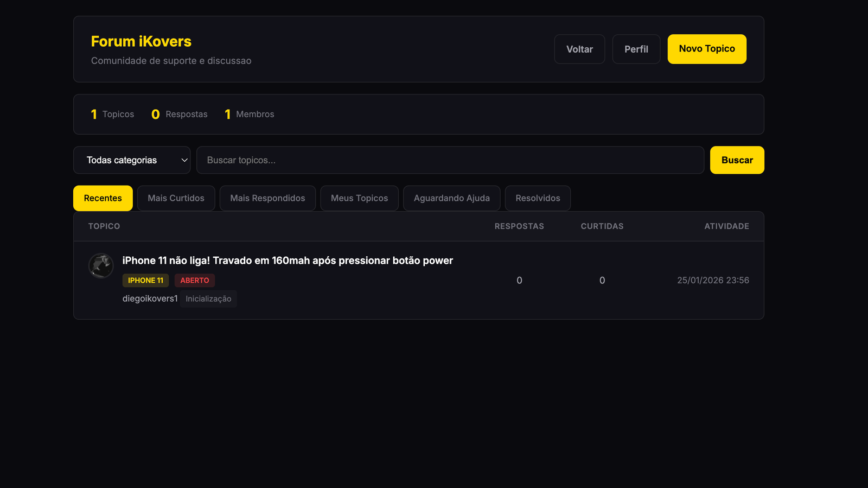
Task: Click the diegoikovers1 avatar thumbnail
Action: 101,266
